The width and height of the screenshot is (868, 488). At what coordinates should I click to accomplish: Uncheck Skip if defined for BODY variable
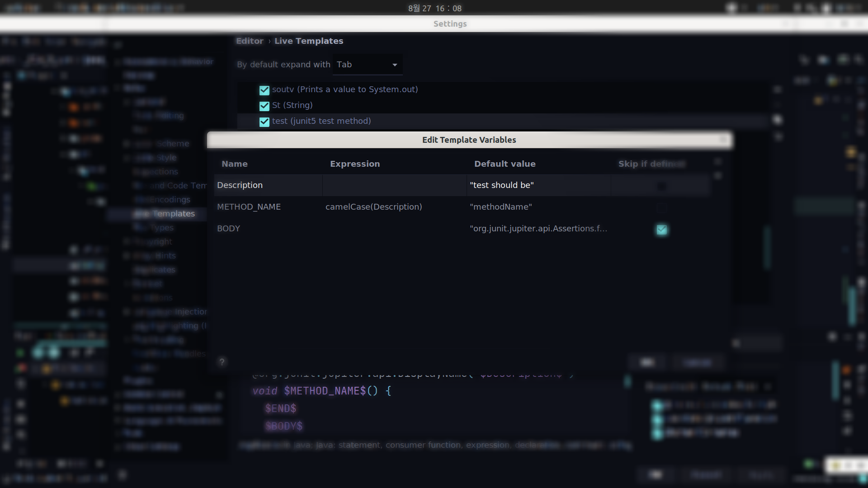pyautogui.click(x=661, y=230)
